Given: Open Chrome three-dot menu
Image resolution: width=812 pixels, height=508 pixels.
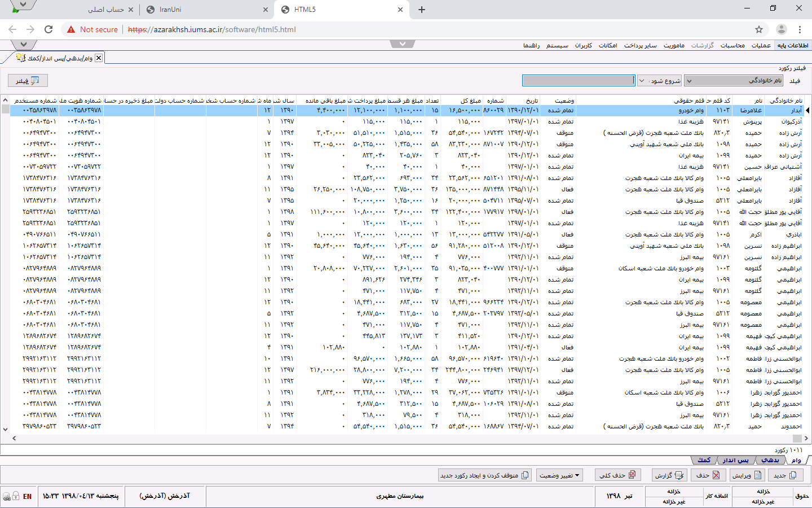Looking at the screenshot, I should [800, 29].
